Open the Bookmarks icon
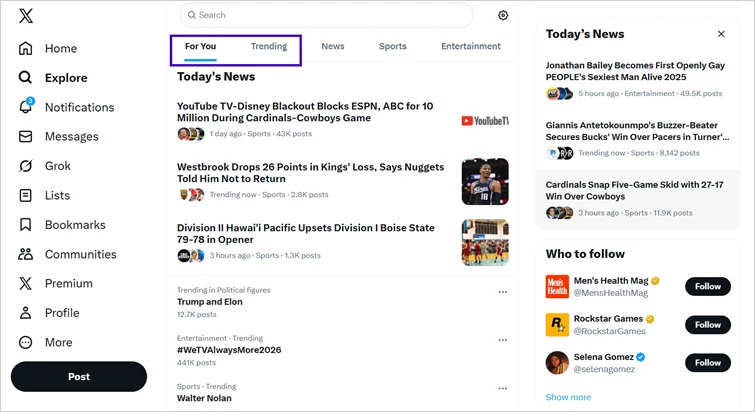Image resolution: width=755 pixels, height=412 pixels. (26, 225)
